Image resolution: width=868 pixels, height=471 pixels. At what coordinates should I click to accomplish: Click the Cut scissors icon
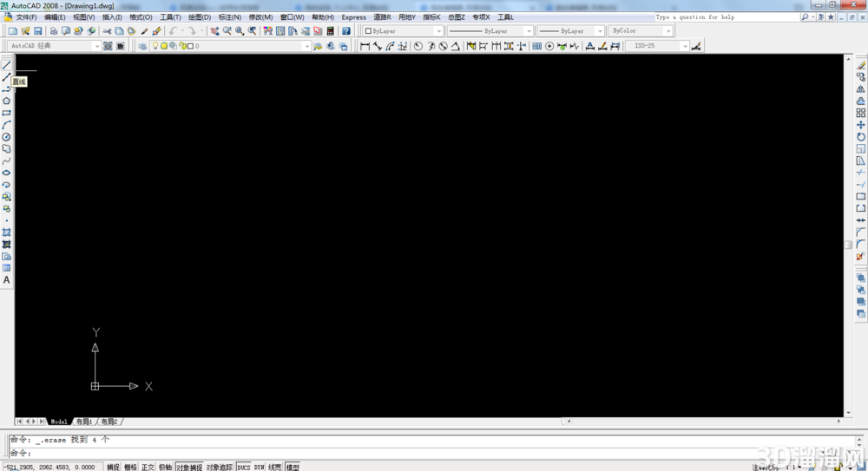(x=107, y=31)
